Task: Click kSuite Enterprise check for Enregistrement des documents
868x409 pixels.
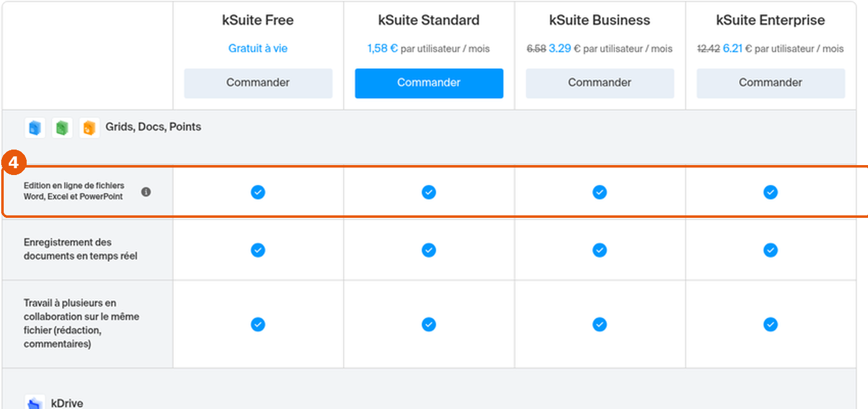Action: point(771,250)
